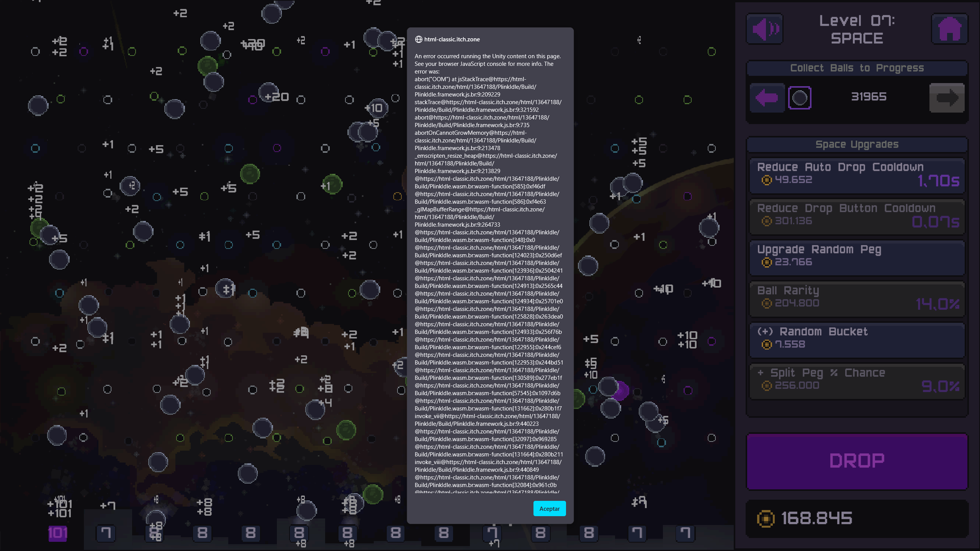The width and height of the screenshot is (980, 551).
Task: Click the coin icon beside the 49.652 cost
Action: coord(766,180)
